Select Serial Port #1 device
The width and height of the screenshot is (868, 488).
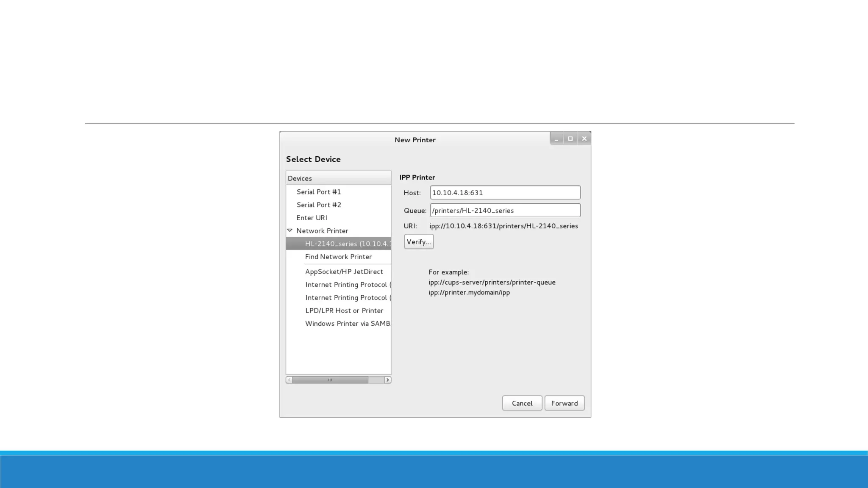(x=319, y=192)
